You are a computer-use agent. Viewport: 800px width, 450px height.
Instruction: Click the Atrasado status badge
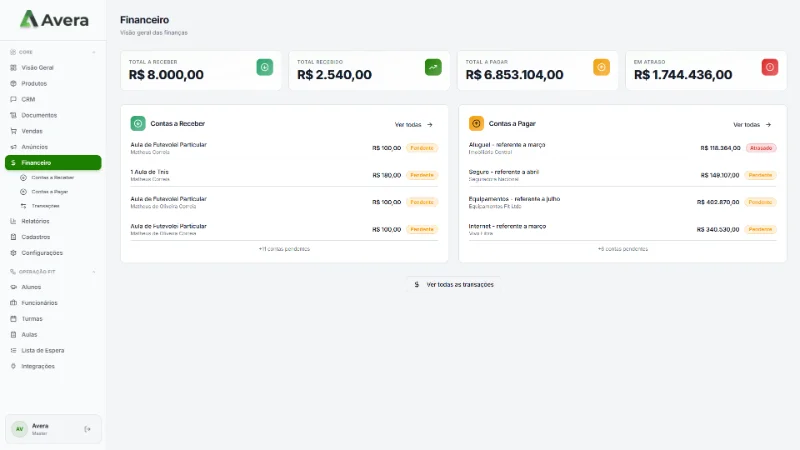click(x=761, y=148)
